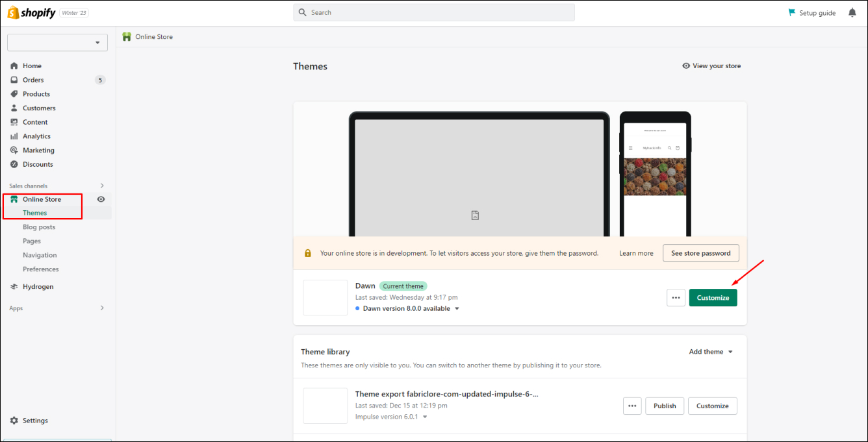Expand the Sales channels chevron
This screenshot has width=868, height=442.
pyautogui.click(x=102, y=186)
